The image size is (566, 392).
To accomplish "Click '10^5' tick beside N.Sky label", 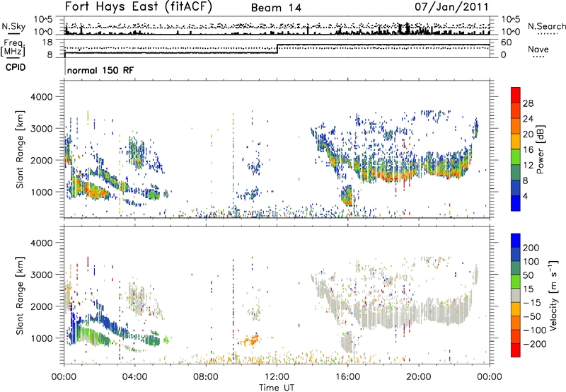I will pos(43,20).
